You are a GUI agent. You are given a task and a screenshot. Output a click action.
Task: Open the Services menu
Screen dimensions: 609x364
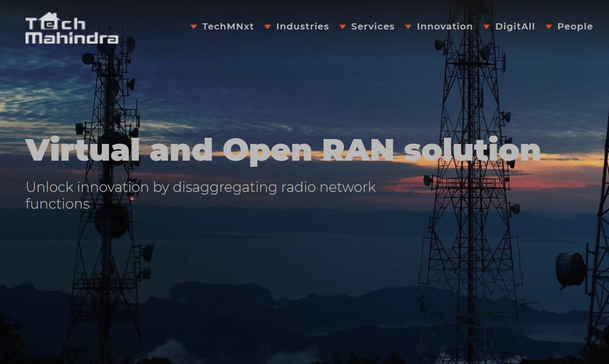(x=373, y=26)
